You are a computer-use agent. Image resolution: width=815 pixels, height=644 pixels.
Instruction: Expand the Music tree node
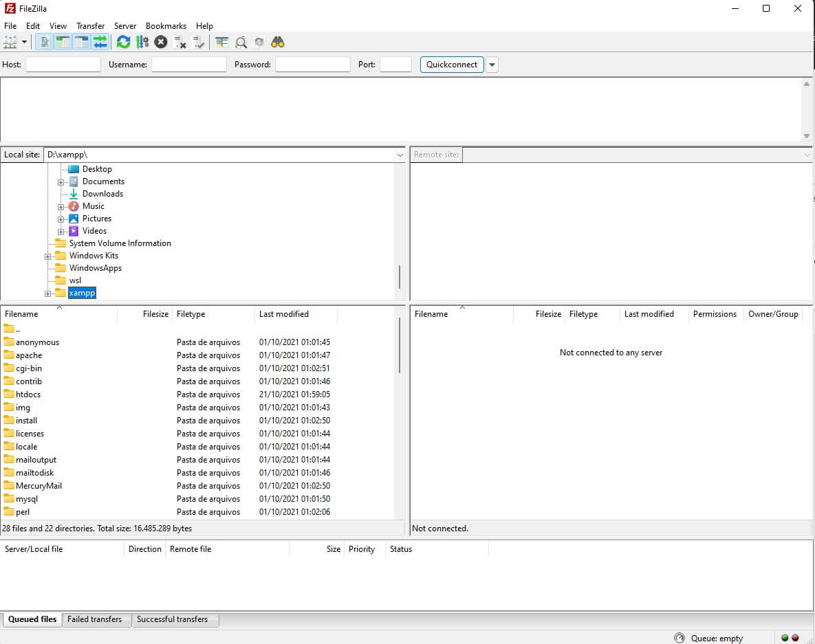pos(61,207)
